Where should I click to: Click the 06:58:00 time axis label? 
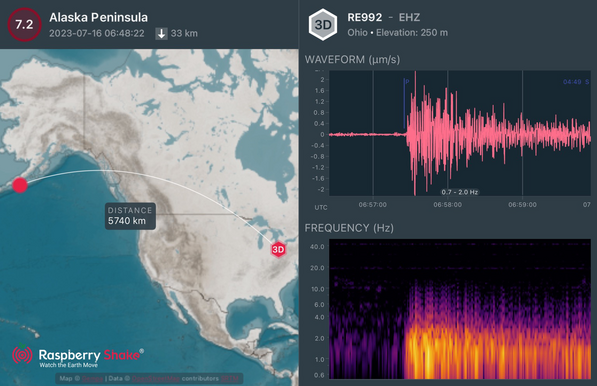click(447, 205)
